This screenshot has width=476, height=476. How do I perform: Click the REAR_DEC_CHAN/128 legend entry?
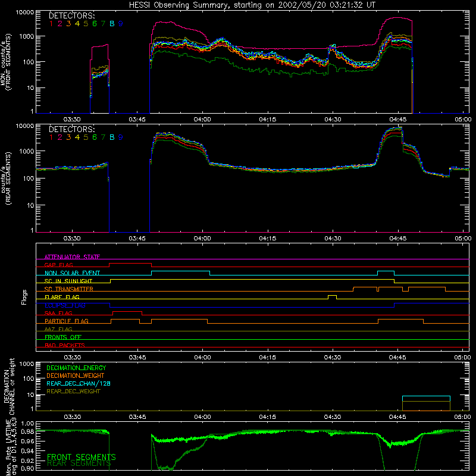click(79, 383)
